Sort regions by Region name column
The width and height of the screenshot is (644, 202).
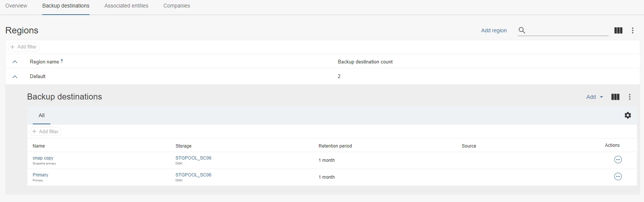pyautogui.click(x=44, y=62)
